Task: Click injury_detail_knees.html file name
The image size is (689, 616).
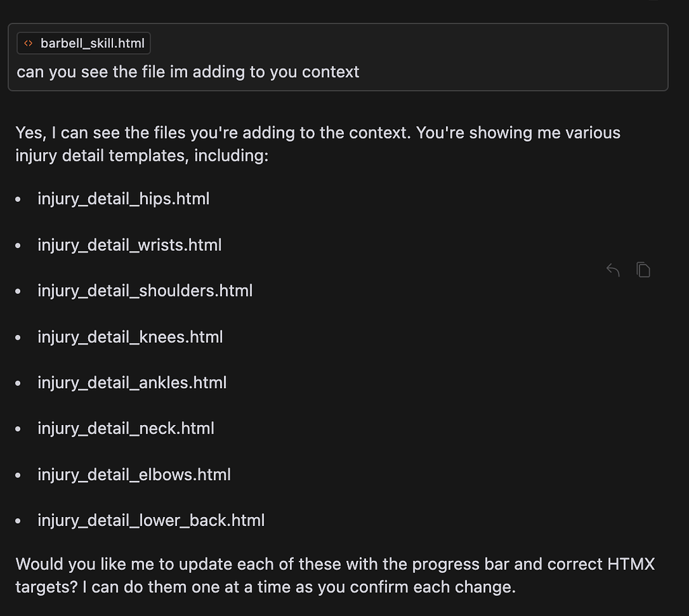Action: [130, 336]
